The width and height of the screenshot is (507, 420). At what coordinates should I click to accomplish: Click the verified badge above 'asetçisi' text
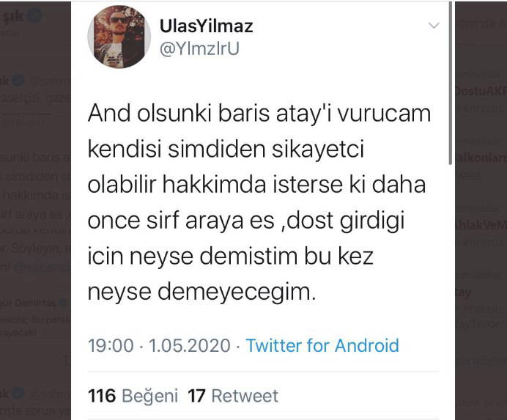click(x=18, y=81)
